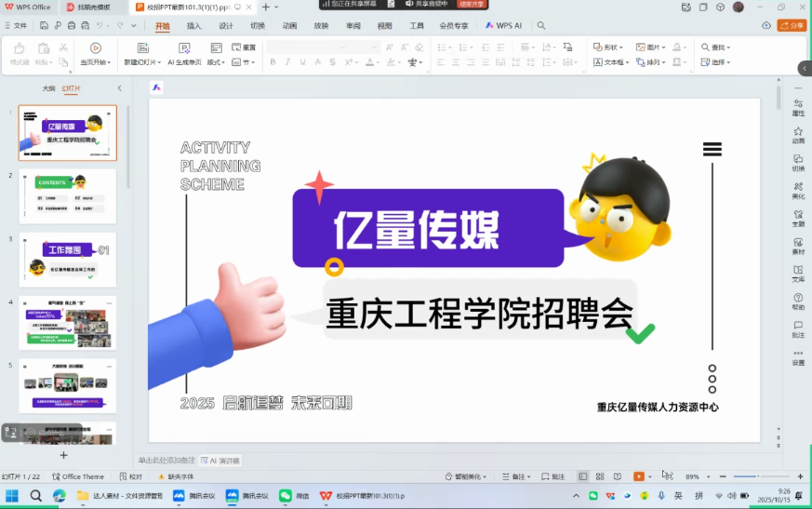Open the 形状 shapes dropdown
Image resolution: width=812 pixels, height=509 pixels.
coord(608,47)
